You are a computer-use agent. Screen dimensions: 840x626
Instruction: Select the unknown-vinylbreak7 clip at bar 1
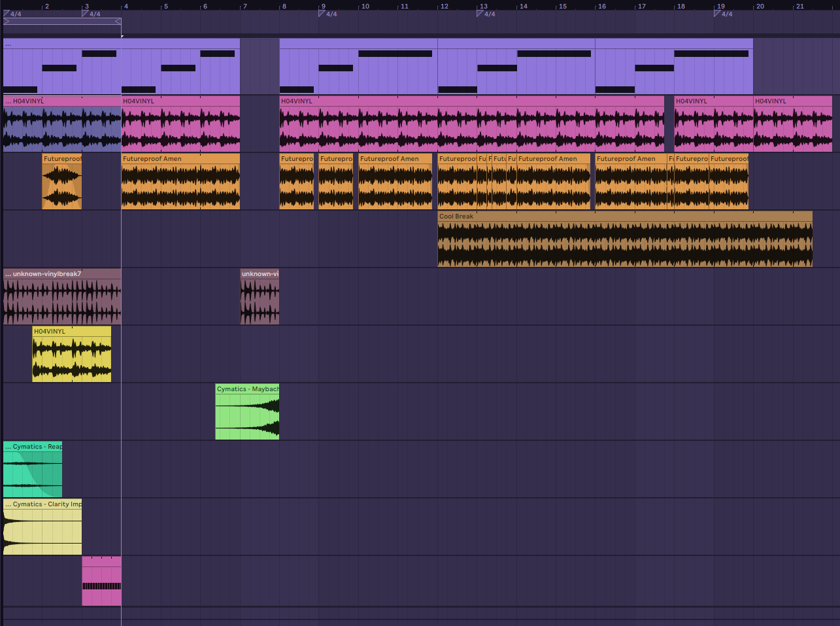click(x=62, y=296)
